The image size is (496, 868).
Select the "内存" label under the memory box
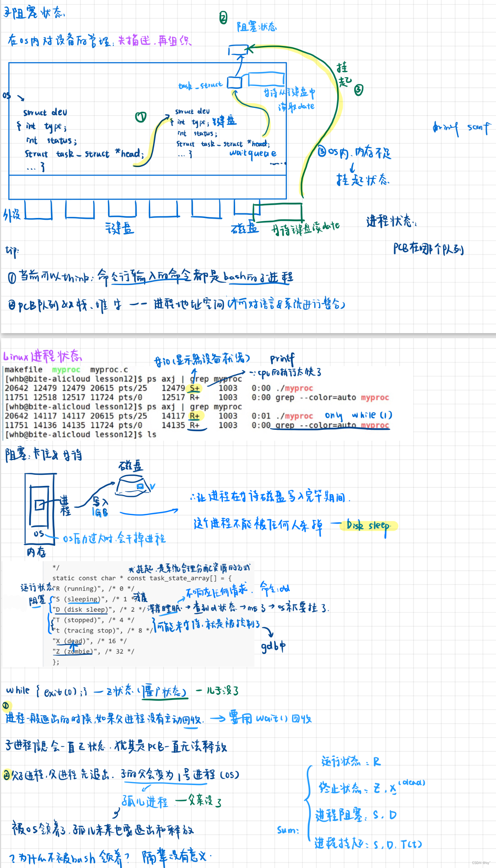(x=36, y=552)
